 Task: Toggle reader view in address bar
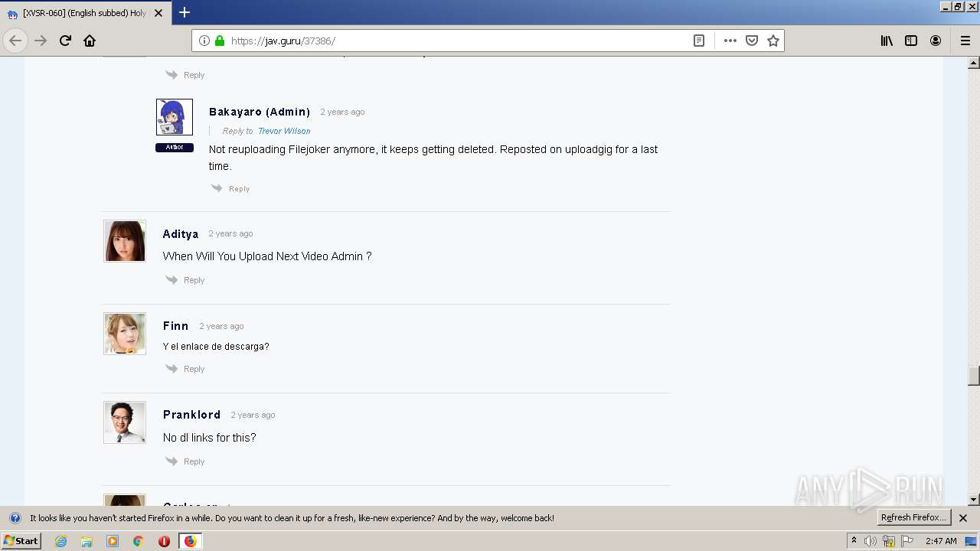tap(699, 41)
